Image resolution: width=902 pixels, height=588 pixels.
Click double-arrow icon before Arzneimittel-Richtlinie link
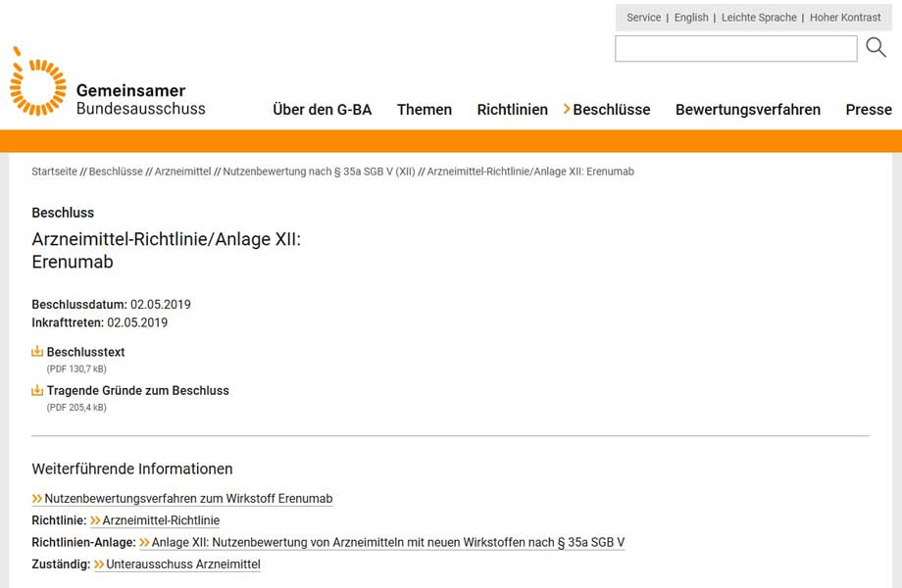point(95,520)
